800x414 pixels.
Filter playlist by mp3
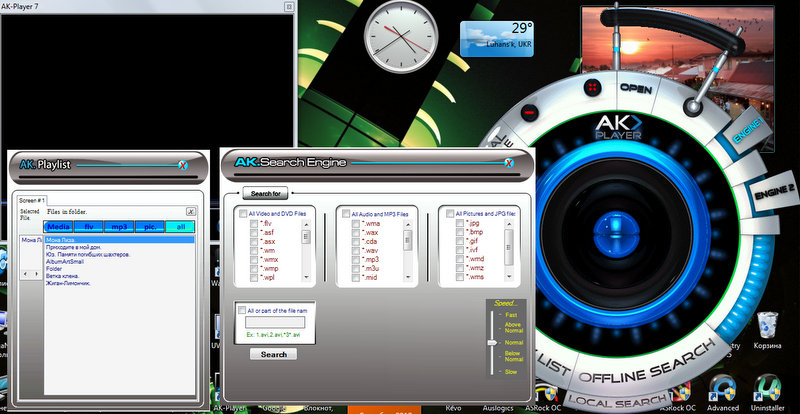pos(119,227)
